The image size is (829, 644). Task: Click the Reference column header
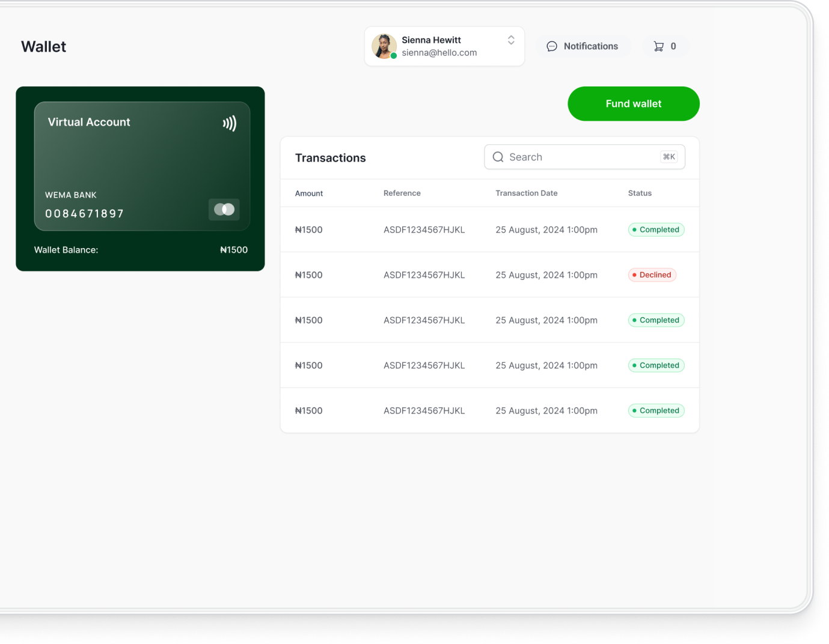[x=402, y=193]
